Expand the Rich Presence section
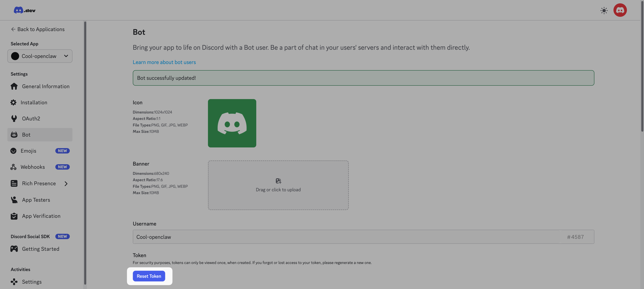 66,183
